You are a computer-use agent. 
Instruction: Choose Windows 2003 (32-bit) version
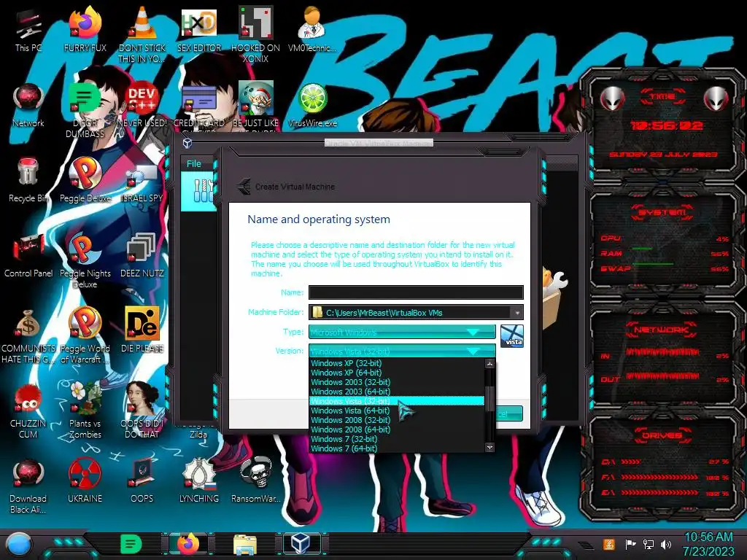(x=396, y=382)
